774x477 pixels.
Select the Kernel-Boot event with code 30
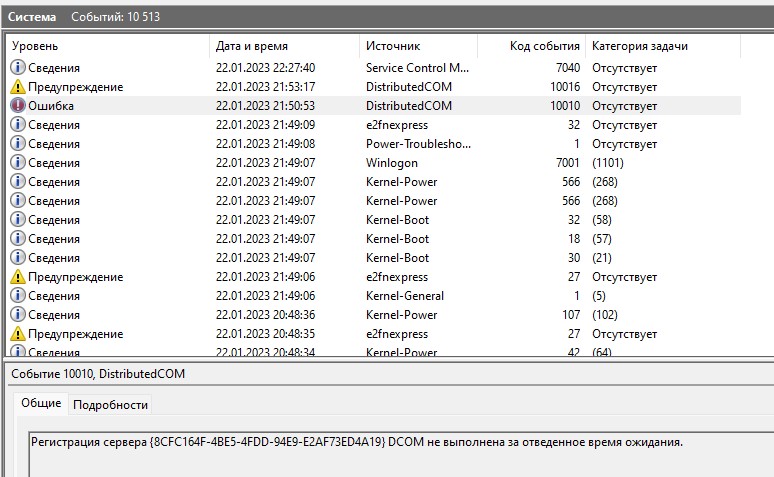pos(397,258)
